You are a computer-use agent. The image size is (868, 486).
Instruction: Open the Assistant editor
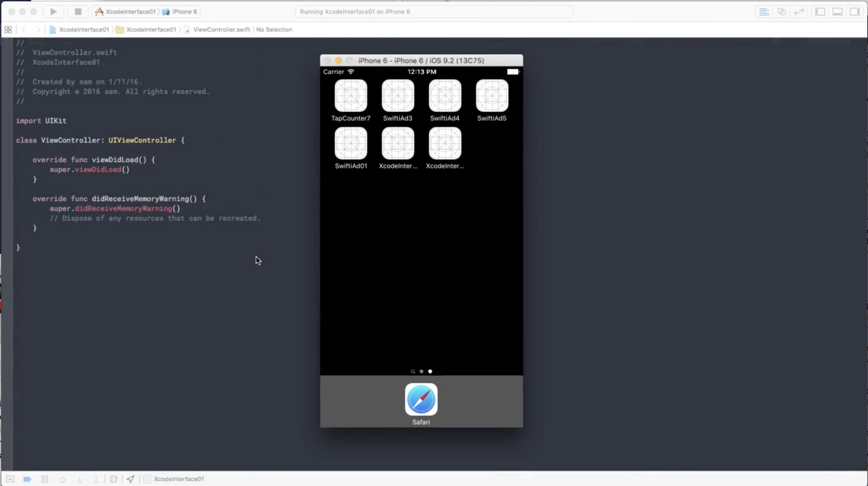781,12
